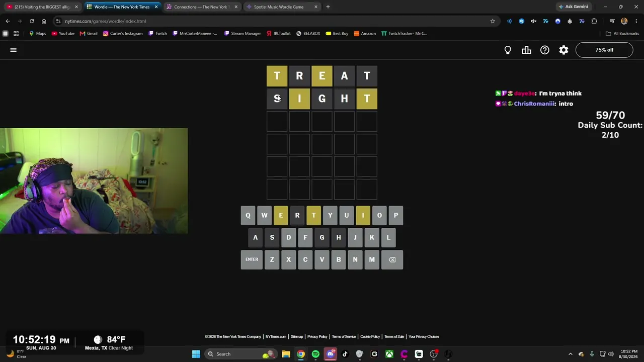Open the Extensions puzzle piece menu
Screen dimensions: 644x362
[x=594, y=21]
